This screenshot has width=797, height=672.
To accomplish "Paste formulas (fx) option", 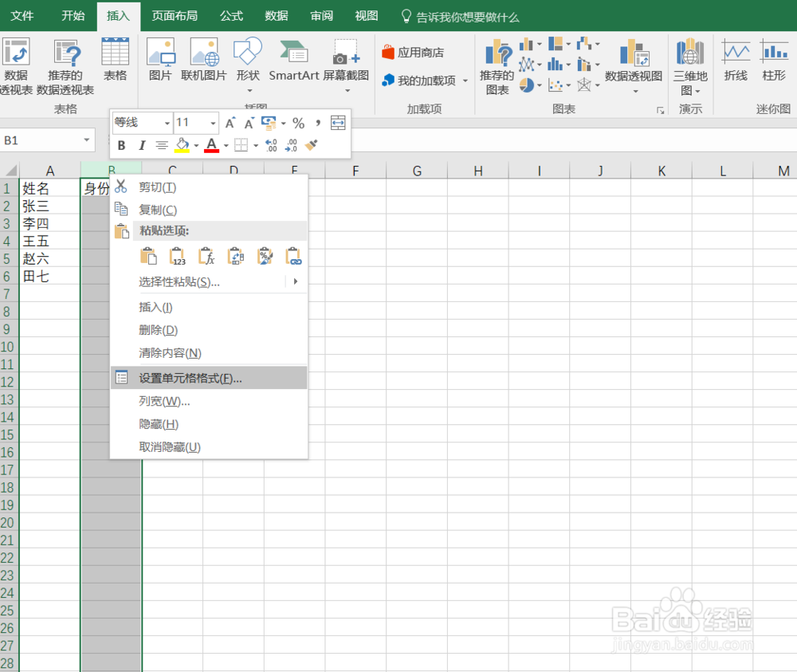I will pos(206,256).
